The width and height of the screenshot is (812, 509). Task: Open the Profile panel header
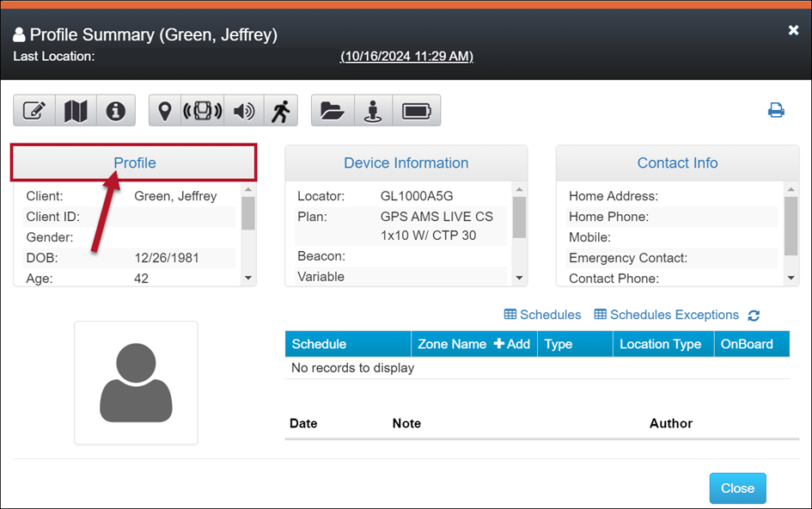pos(135,163)
